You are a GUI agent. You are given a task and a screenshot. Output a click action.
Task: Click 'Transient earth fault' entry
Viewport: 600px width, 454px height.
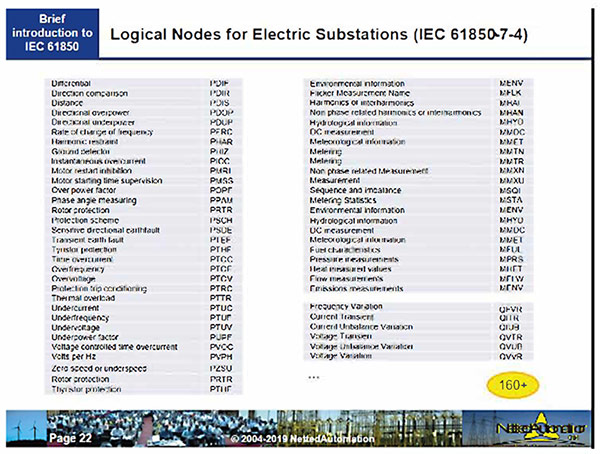point(88,240)
